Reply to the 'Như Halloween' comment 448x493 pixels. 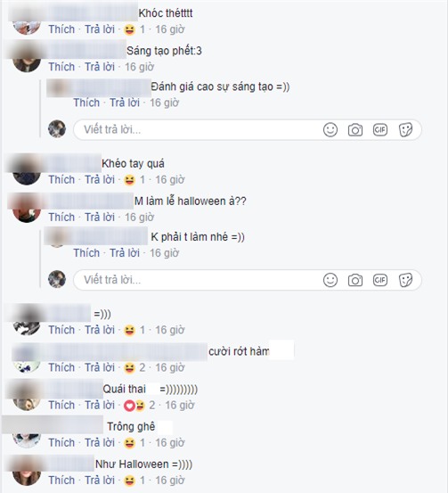click(100, 481)
